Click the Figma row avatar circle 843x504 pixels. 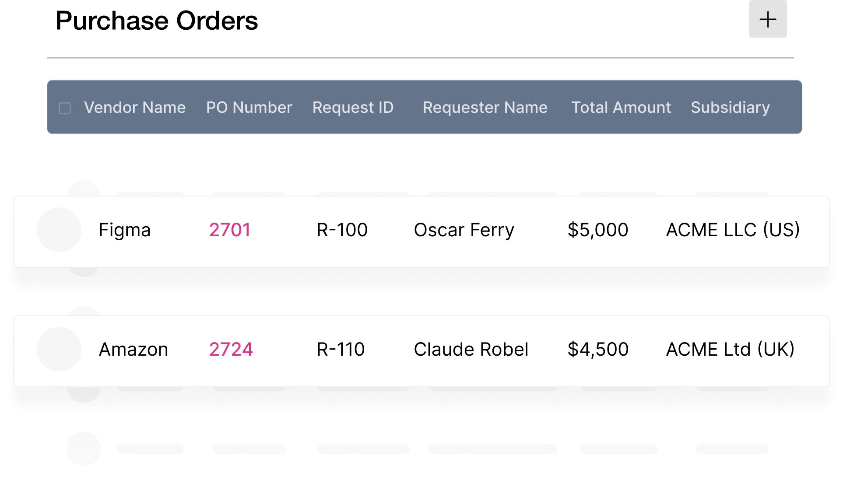point(59,230)
